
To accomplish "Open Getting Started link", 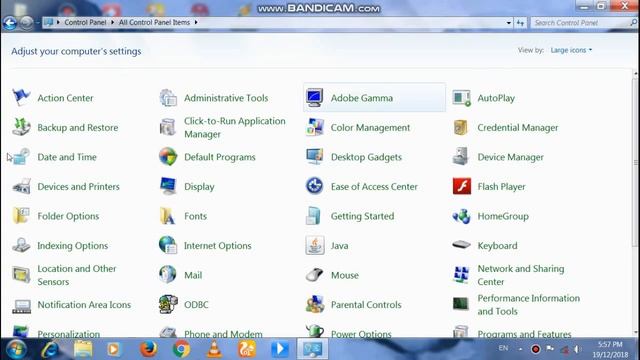I will (362, 216).
